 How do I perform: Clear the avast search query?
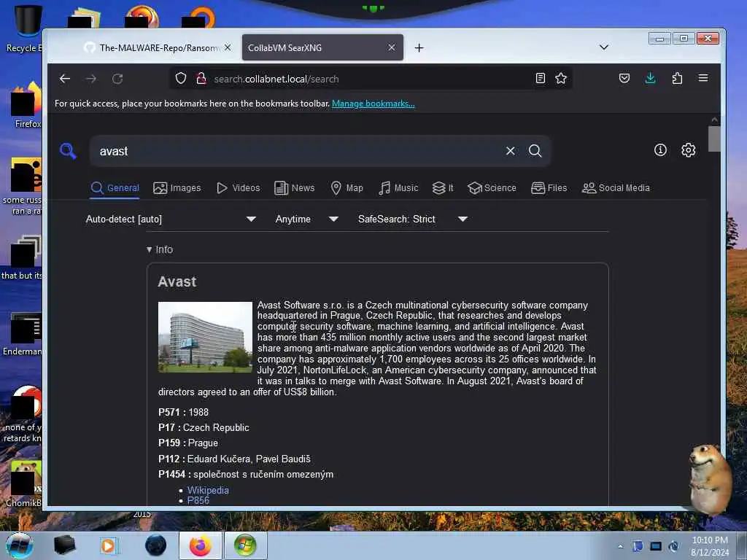tap(510, 151)
